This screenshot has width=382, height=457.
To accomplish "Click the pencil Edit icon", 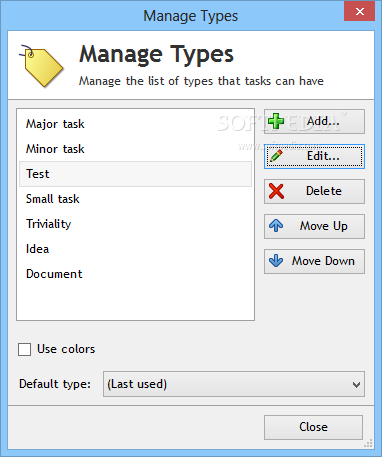I will 276,156.
